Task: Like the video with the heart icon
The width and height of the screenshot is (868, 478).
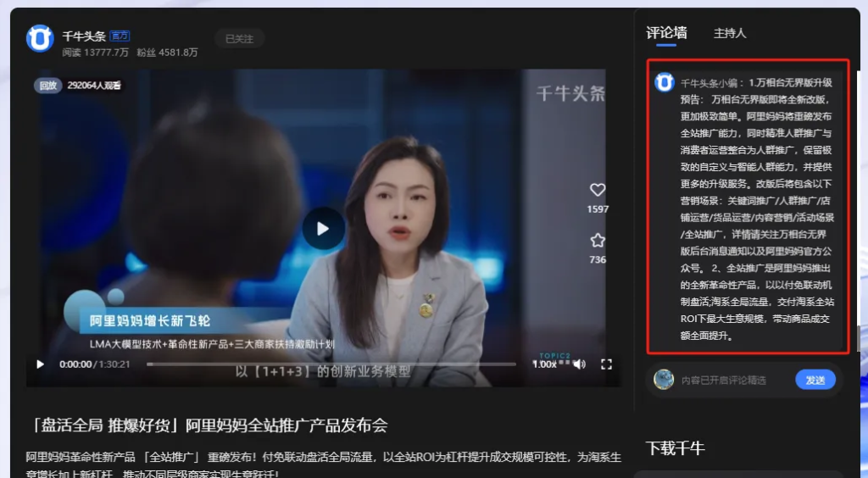Action: (598, 190)
